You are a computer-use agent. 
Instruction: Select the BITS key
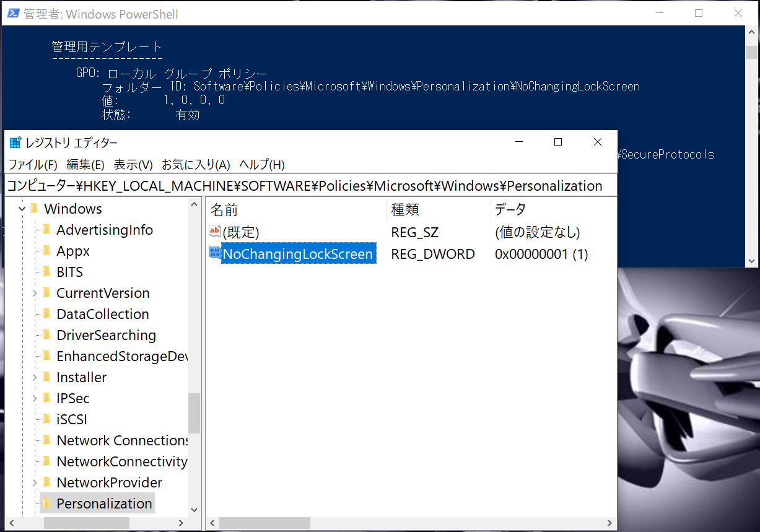(x=69, y=272)
